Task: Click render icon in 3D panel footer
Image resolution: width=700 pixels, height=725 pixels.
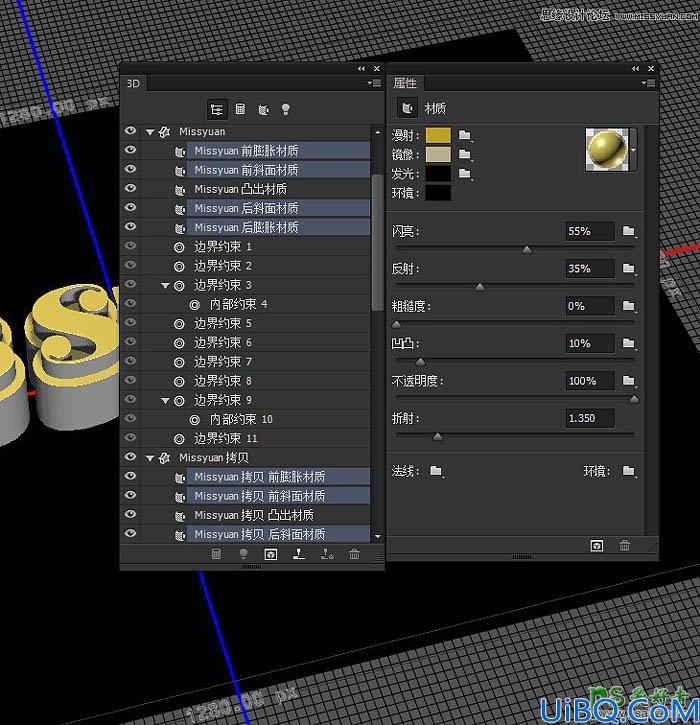Action: [270, 554]
